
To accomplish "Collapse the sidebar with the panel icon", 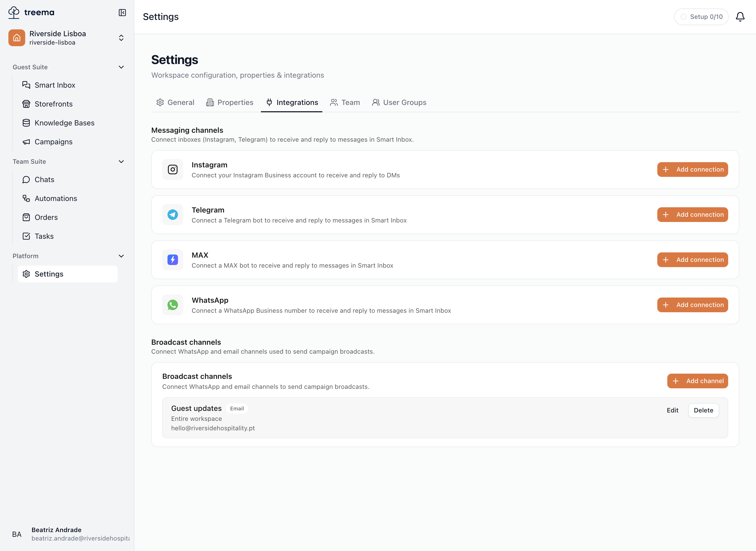I will click(122, 13).
